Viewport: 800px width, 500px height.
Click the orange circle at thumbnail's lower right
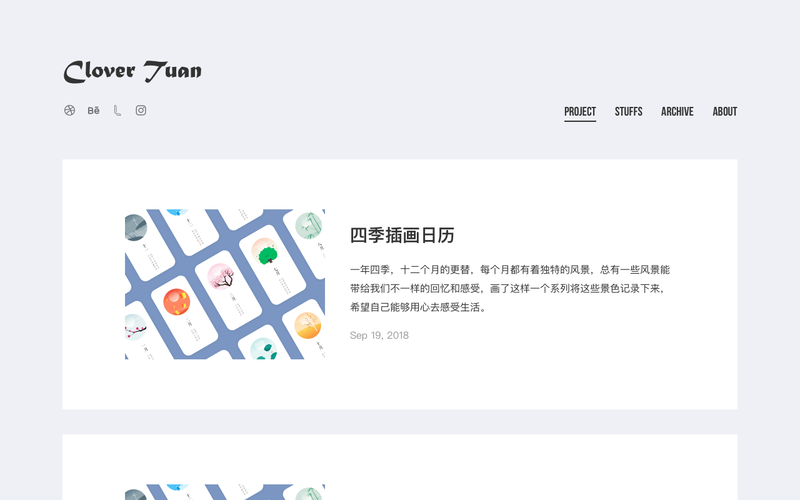coord(309,325)
